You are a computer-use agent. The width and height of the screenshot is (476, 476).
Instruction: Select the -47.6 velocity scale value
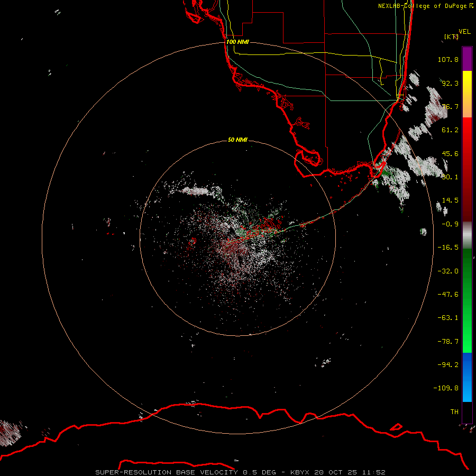pyautogui.click(x=448, y=295)
